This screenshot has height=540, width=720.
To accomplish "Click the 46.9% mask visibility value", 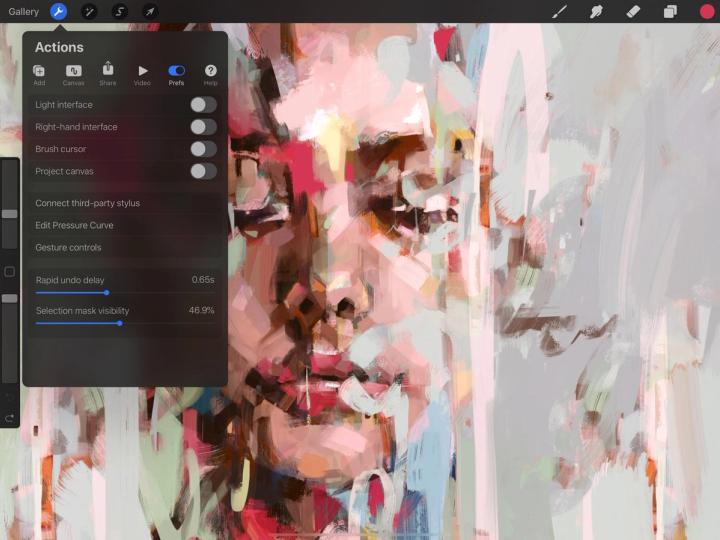I will pyautogui.click(x=202, y=310).
